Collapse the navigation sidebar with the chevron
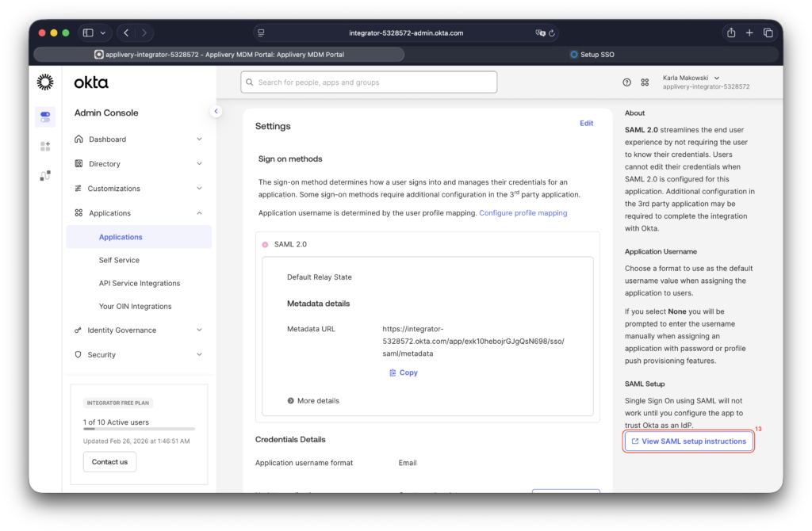 click(x=216, y=111)
